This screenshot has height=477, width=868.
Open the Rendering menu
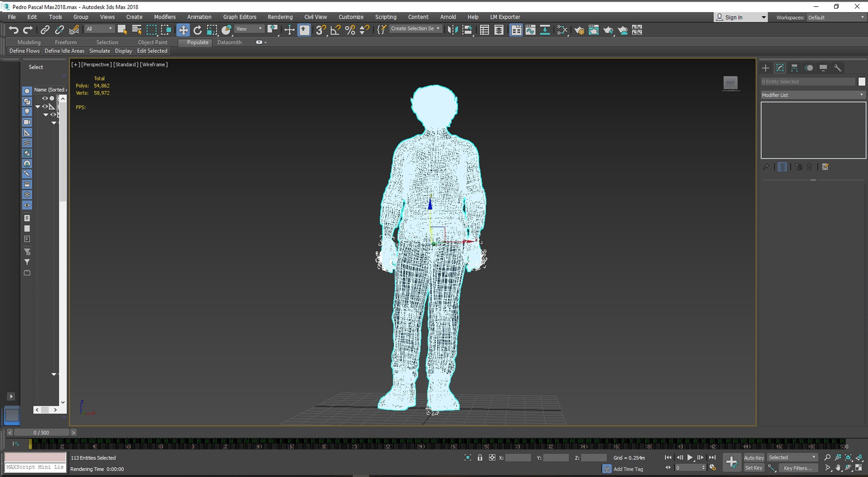pyautogui.click(x=280, y=16)
